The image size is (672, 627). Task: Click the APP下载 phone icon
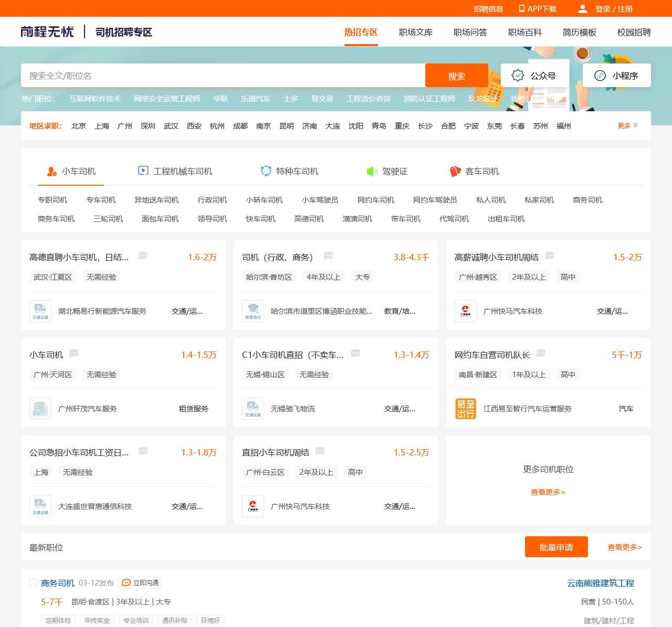coord(522,8)
